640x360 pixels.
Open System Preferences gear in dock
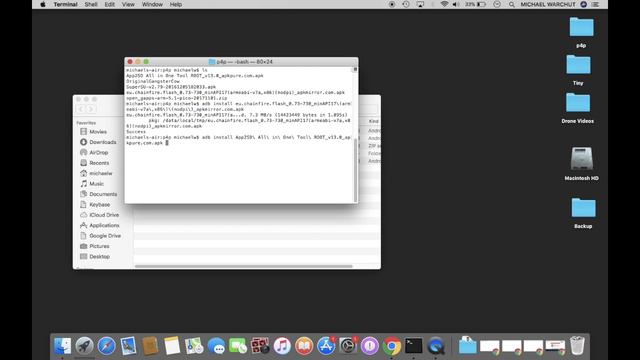[x=348, y=346]
